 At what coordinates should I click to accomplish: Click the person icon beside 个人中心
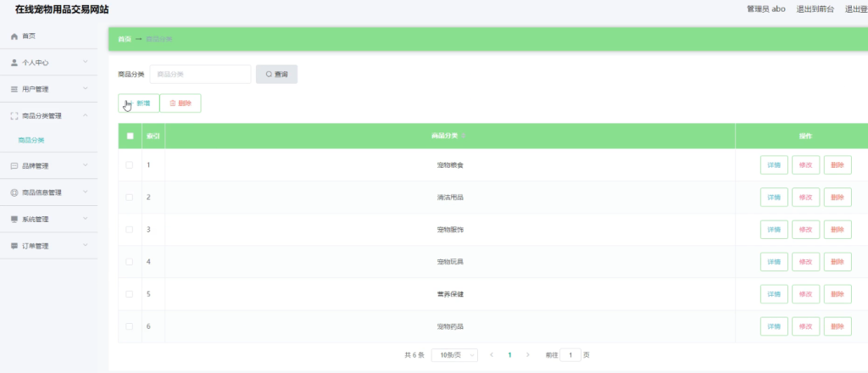click(14, 63)
